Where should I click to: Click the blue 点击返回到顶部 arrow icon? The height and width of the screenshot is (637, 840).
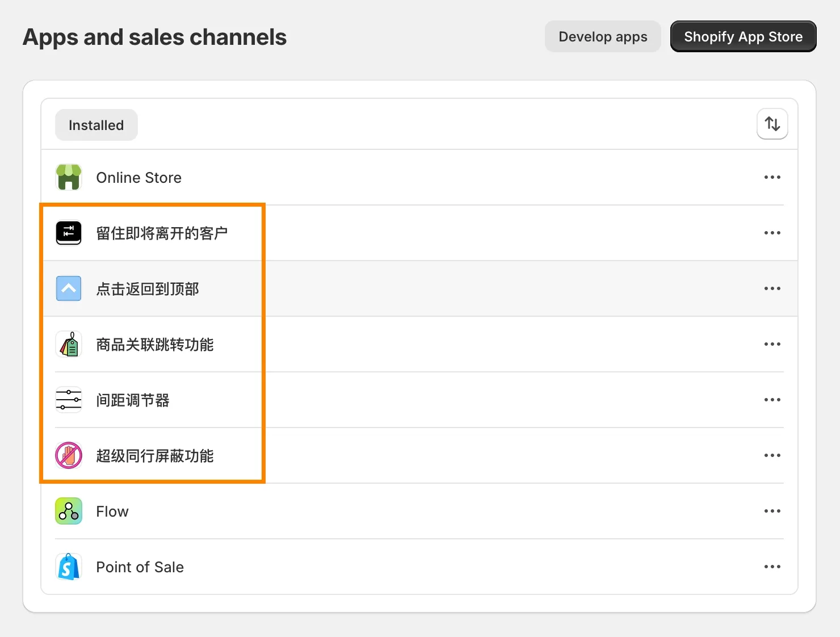tap(68, 288)
